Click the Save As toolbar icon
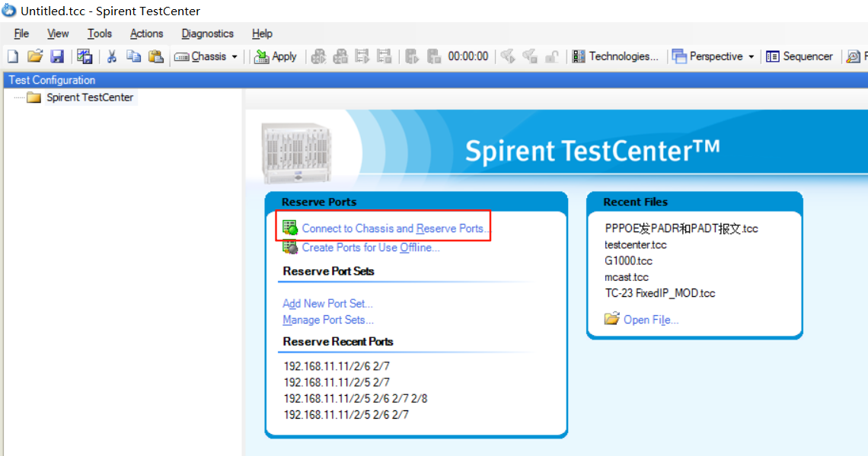 coord(85,56)
